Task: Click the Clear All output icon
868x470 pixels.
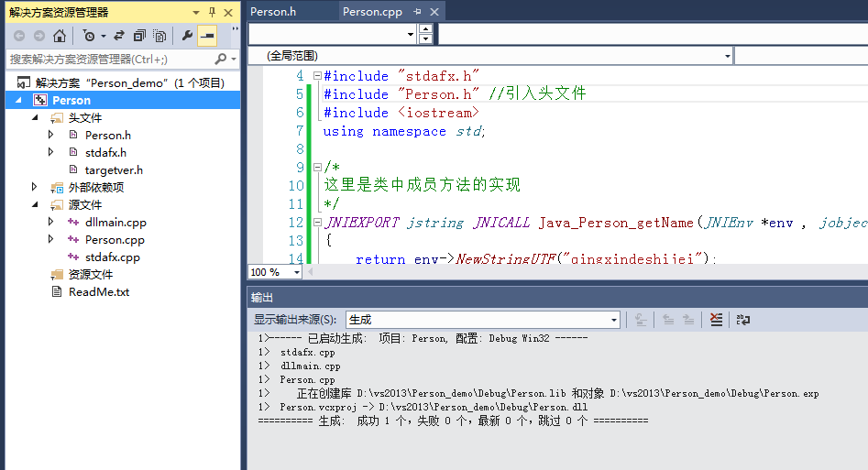Action: point(717,320)
